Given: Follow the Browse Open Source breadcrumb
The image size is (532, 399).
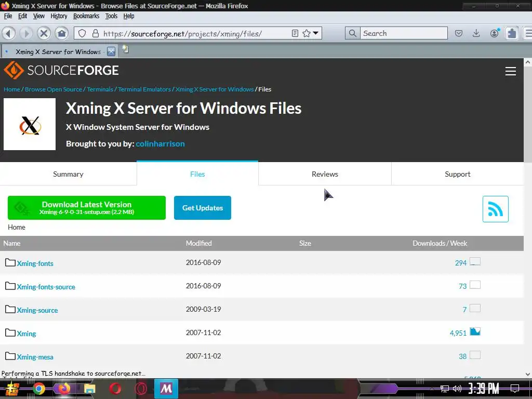Looking at the screenshot, I should pos(54,89).
